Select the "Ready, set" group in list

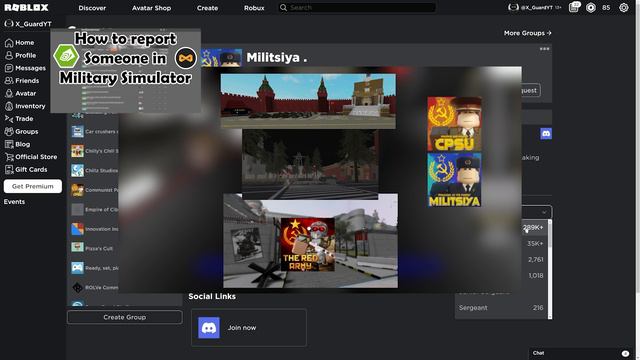94,268
